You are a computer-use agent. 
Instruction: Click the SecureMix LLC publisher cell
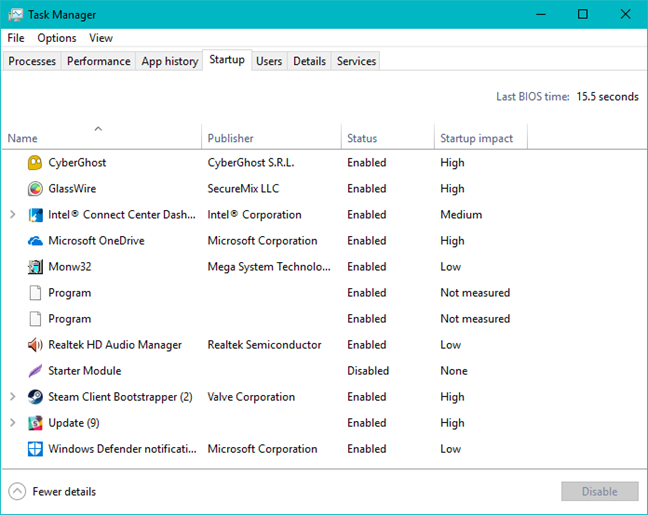coord(243,188)
